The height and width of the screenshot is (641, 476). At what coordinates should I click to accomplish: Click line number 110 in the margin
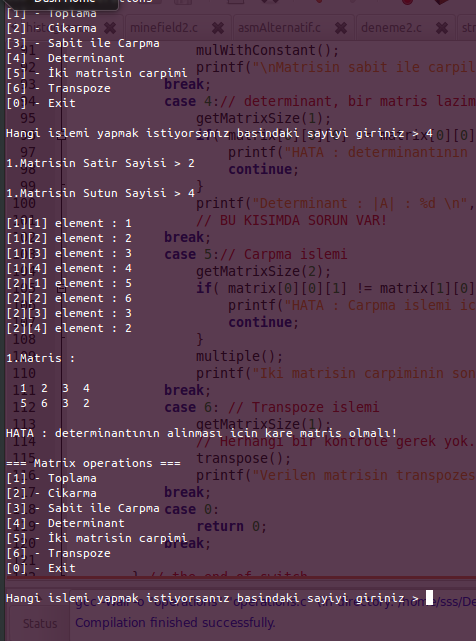[24, 373]
